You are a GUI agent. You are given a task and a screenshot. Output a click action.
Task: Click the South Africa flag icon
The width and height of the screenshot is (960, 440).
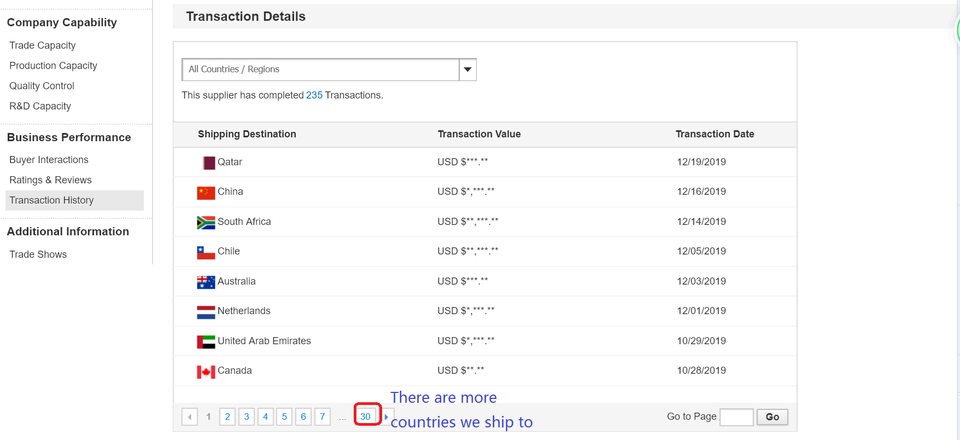206,222
